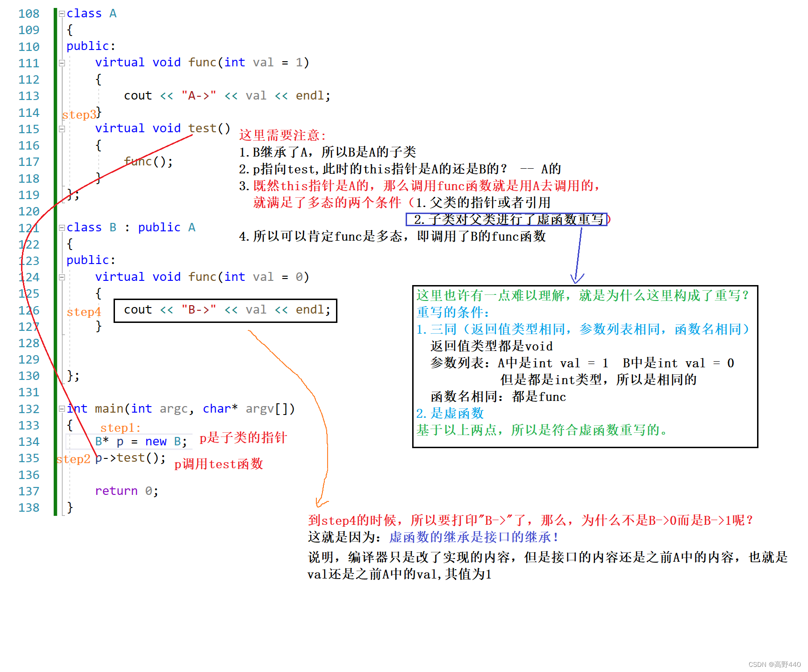Click line number 108 in the gutter
The width and height of the screenshot is (808, 672).
click(x=29, y=14)
